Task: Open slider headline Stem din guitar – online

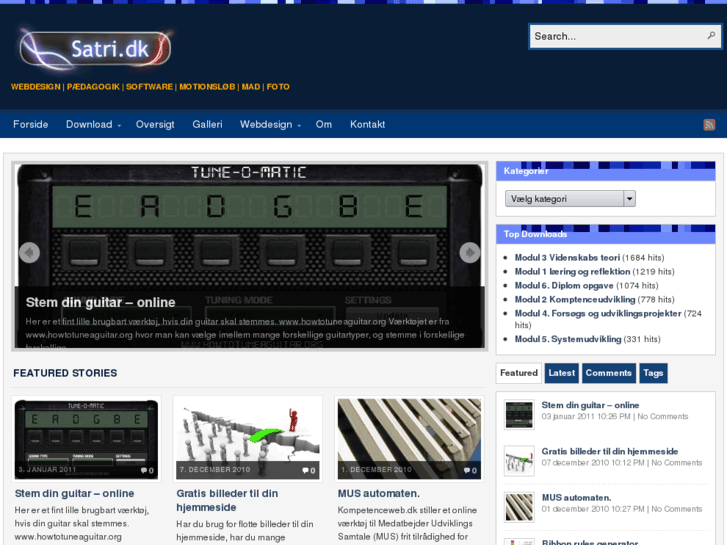Action: point(101,302)
